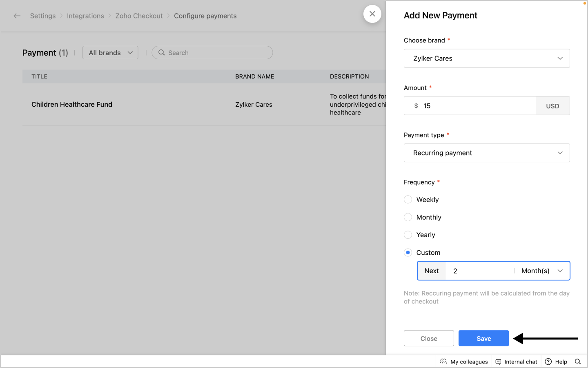Click the magnifier icon in Search box
The image size is (588, 368).
(162, 53)
